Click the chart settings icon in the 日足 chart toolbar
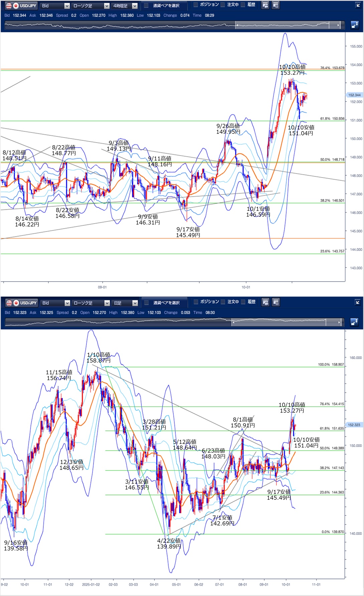This screenshot has width=364, height=596. pos(265,302)
